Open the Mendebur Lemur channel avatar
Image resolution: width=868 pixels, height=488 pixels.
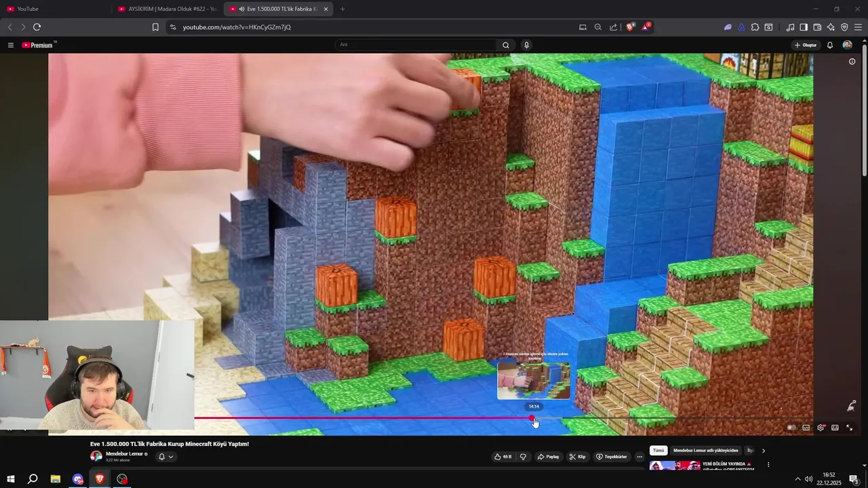click(x=96, y=456)
